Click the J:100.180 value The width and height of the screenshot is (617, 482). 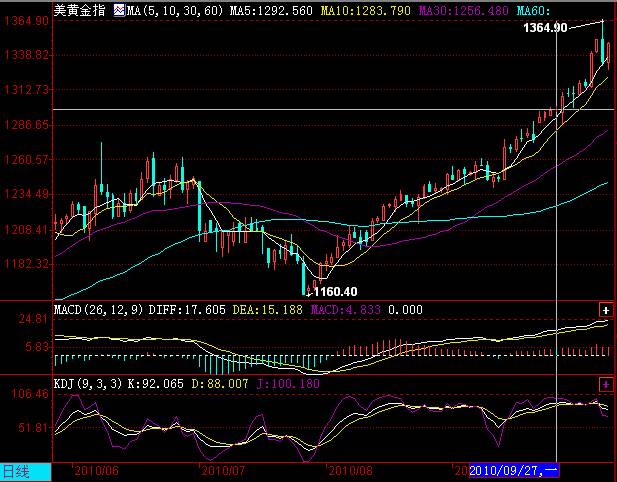coord(288,384)
